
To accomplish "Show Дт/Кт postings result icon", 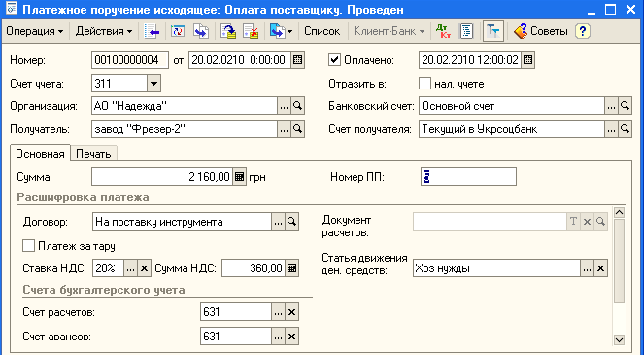I will [x=444, y=31].
